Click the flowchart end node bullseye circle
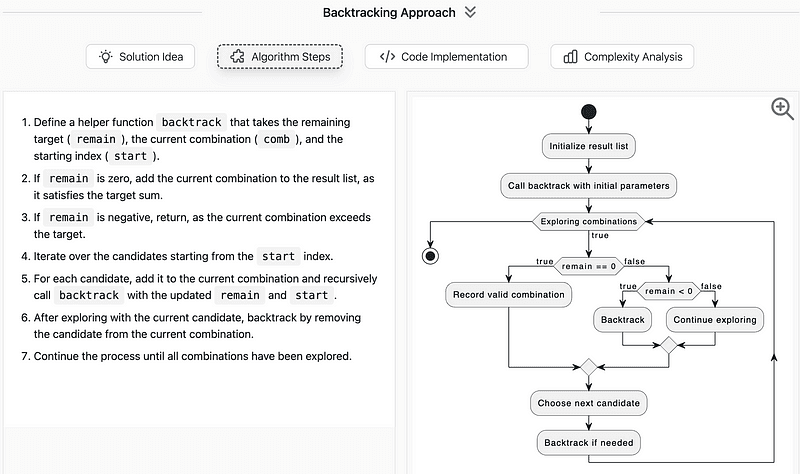 click(430, 256)
